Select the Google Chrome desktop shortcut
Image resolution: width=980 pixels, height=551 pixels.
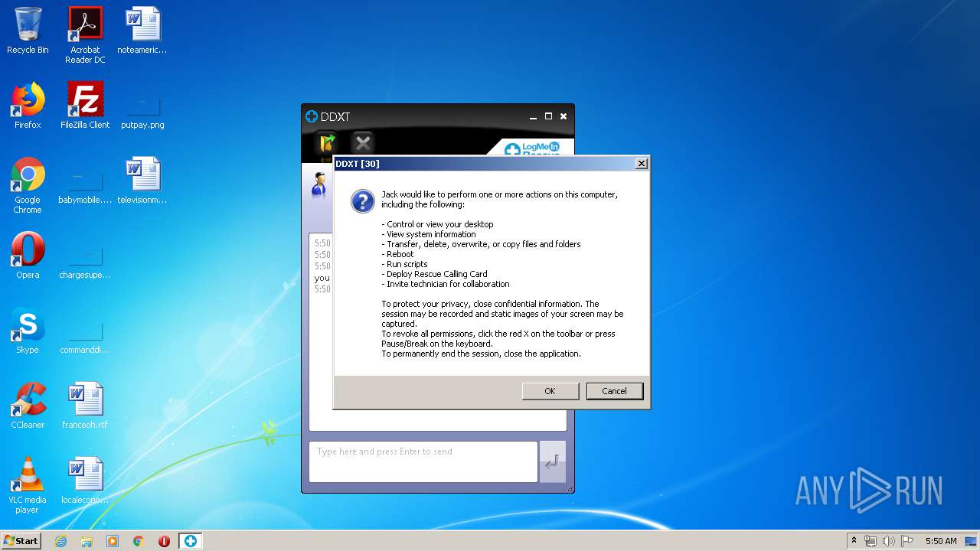[x=28, y=186]
